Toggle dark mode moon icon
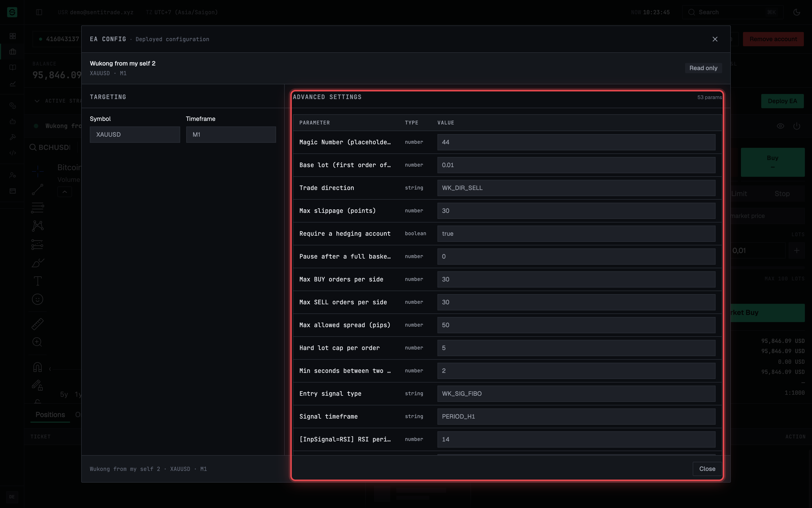 (x=797, y=12)
